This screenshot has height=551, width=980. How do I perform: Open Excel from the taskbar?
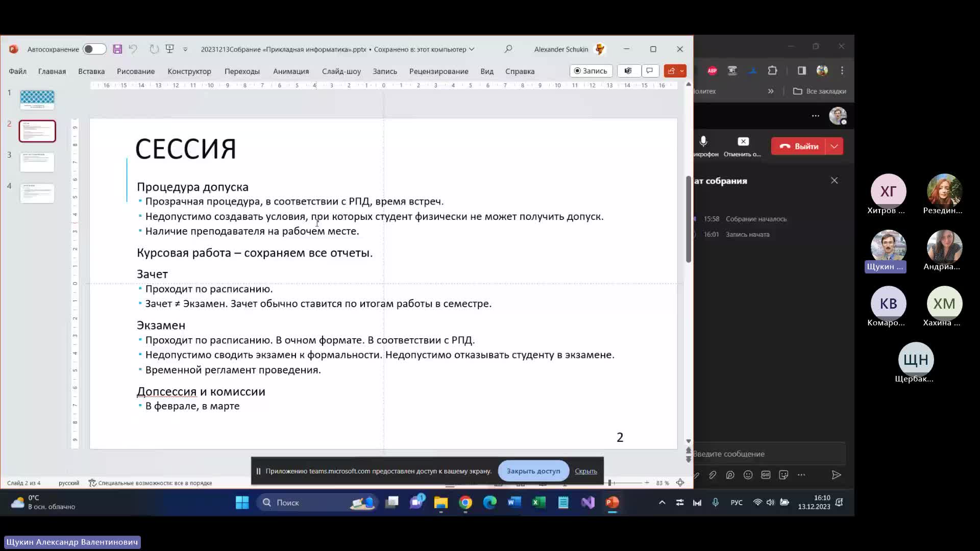(538, 503)
